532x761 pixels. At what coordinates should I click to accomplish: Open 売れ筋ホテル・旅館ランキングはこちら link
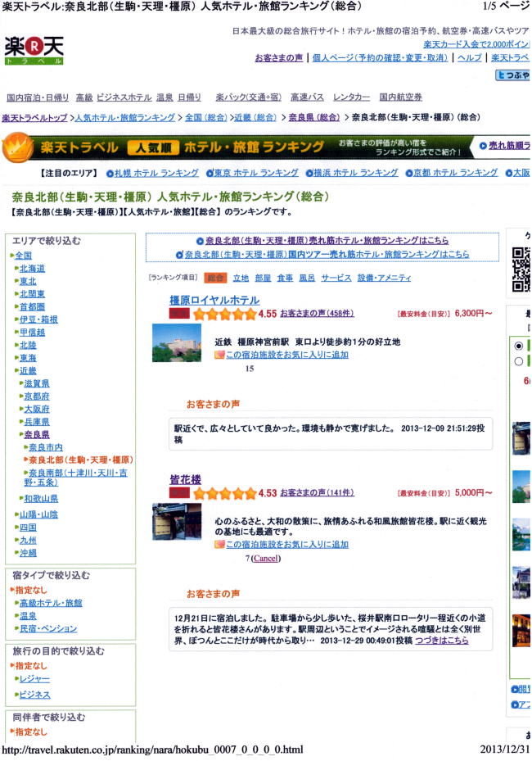click(x=327, y=241)
